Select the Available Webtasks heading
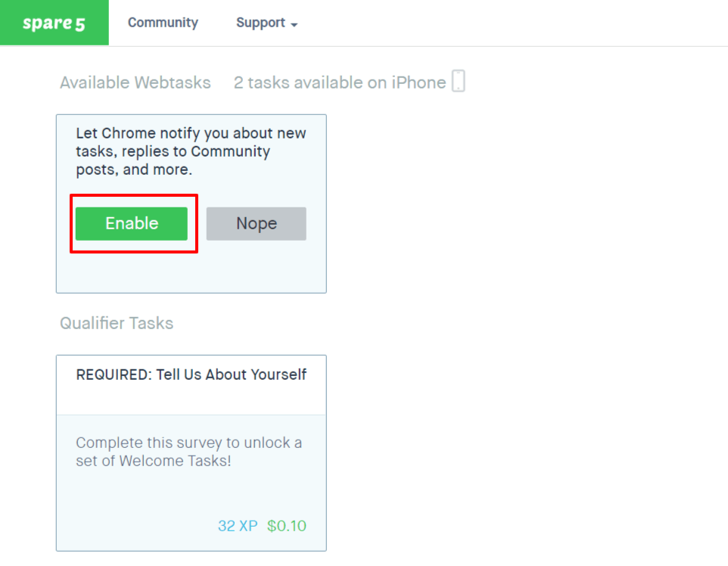The width and height of the screenshot is (728, 566). (x=135, y=82)
